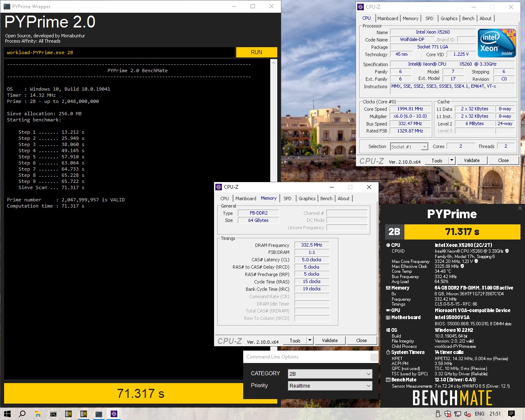Click Command Line Options header

click(x=273, y=357)
